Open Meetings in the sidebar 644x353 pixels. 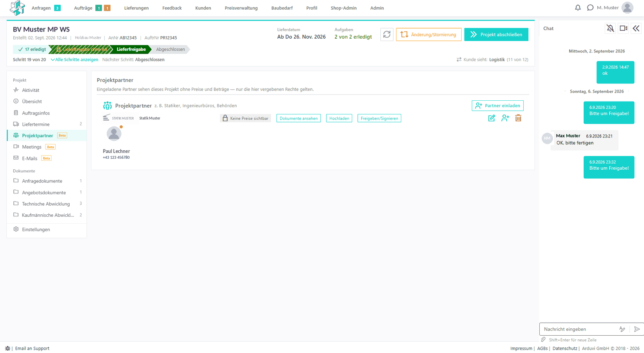47,147
